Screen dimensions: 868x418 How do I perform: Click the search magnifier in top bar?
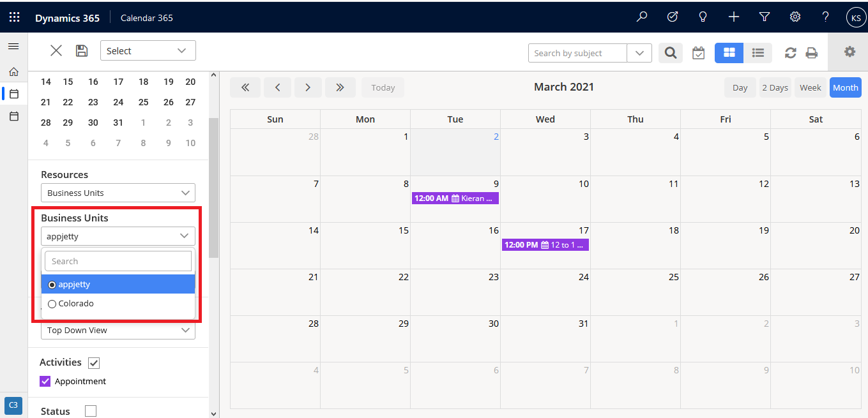tap(642, 17)
